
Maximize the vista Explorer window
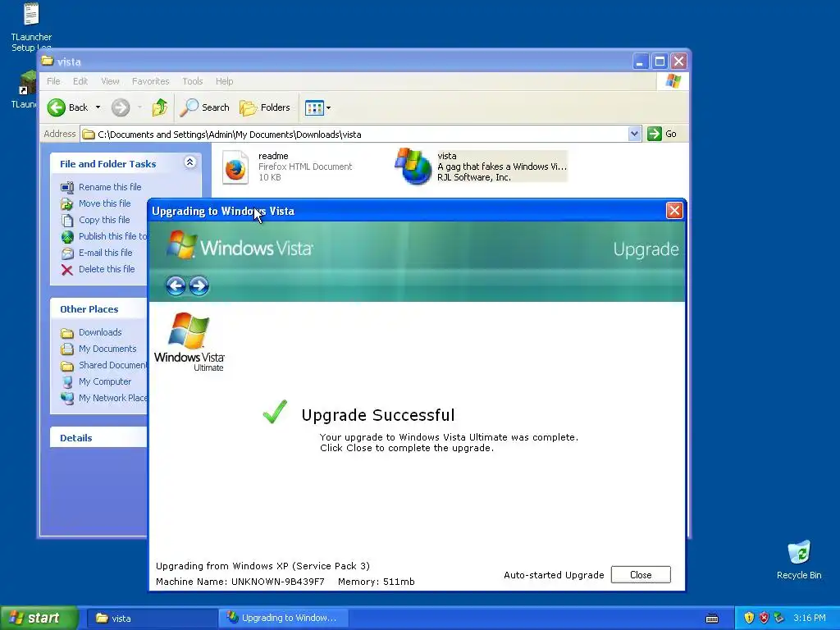[x=660, y=62]
